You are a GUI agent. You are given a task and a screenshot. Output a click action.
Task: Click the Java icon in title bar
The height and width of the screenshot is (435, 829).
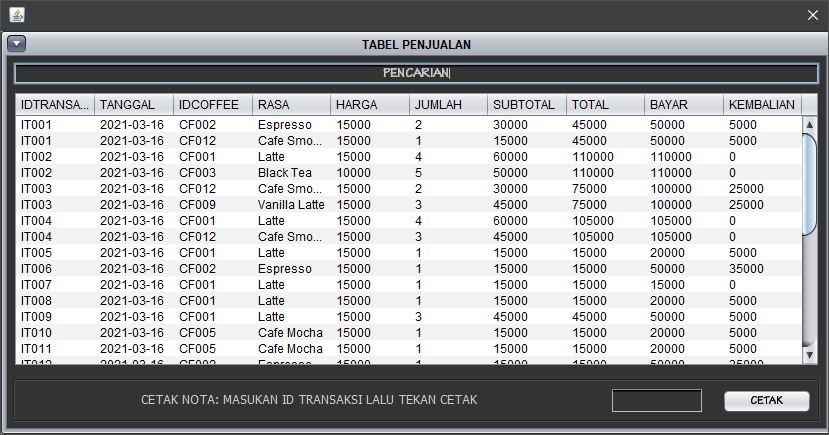(17, 15)
